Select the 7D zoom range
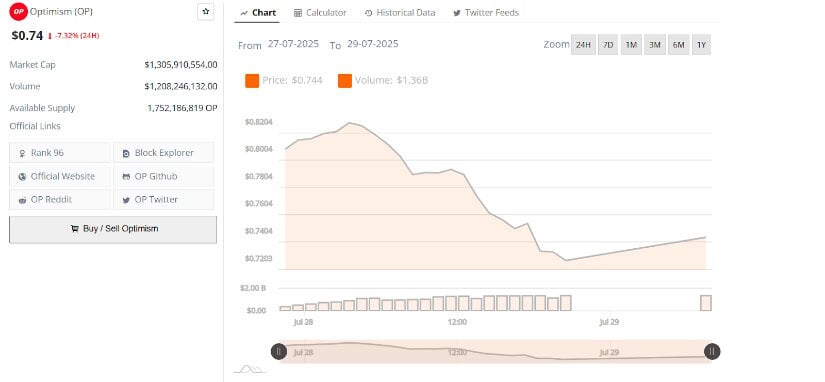 (x=608, y=45)
